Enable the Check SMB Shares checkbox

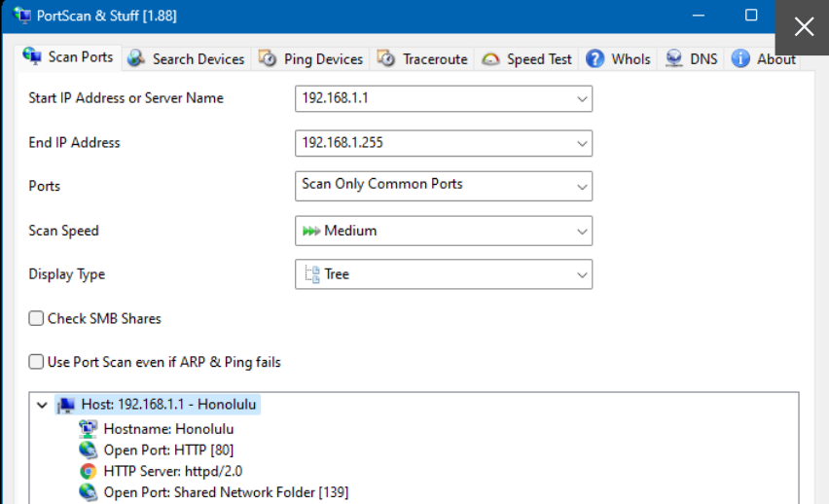37,318
